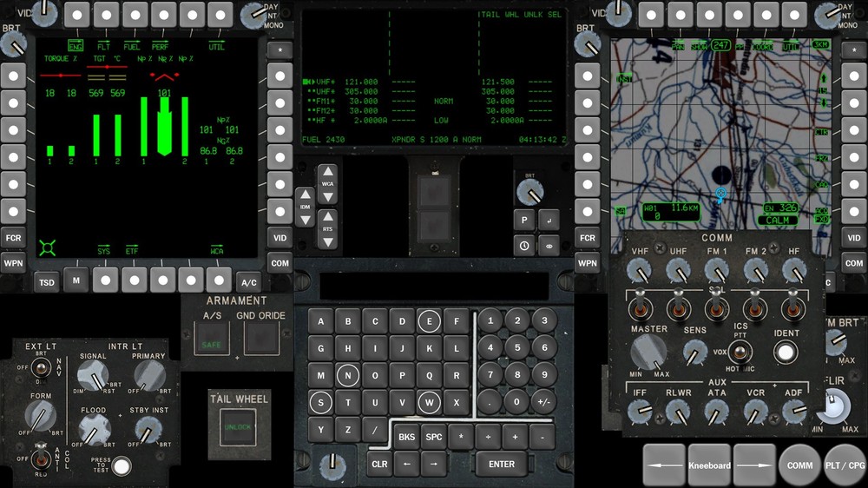Toggle the GND ORIDE button
This screenshot has height=488, width=868.
[261, 339]
